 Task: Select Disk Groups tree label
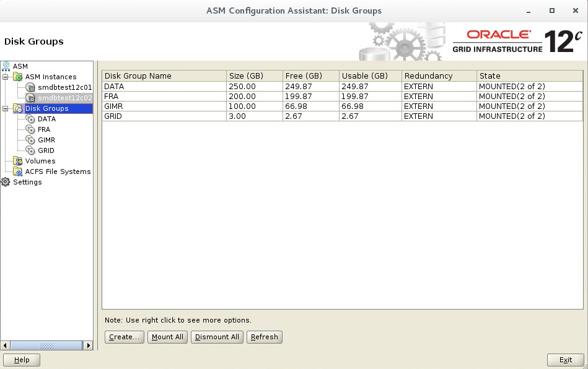click(x=47, y=108)
